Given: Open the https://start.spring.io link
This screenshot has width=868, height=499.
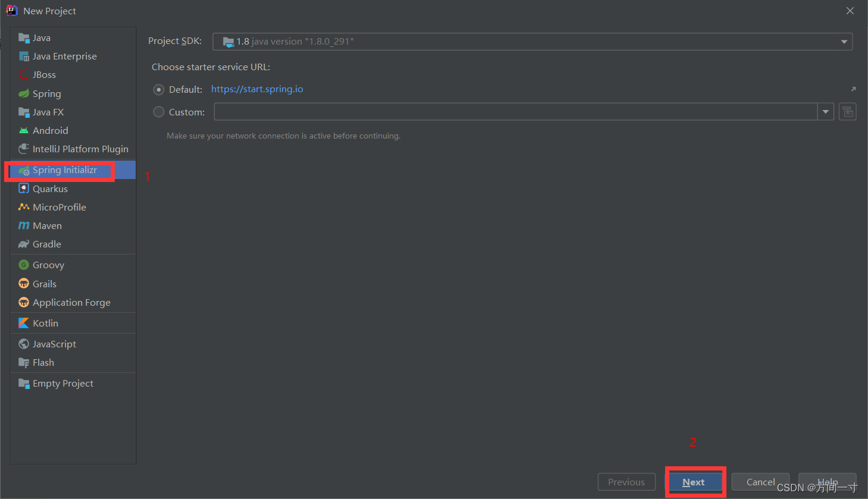Looking at the screenshot, I should (257, 89).
